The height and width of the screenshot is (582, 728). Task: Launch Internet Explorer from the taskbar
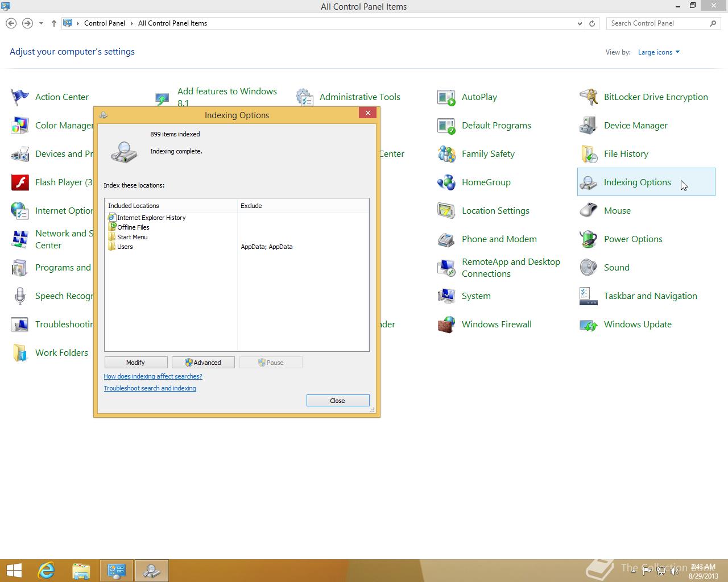pos(46,571)
